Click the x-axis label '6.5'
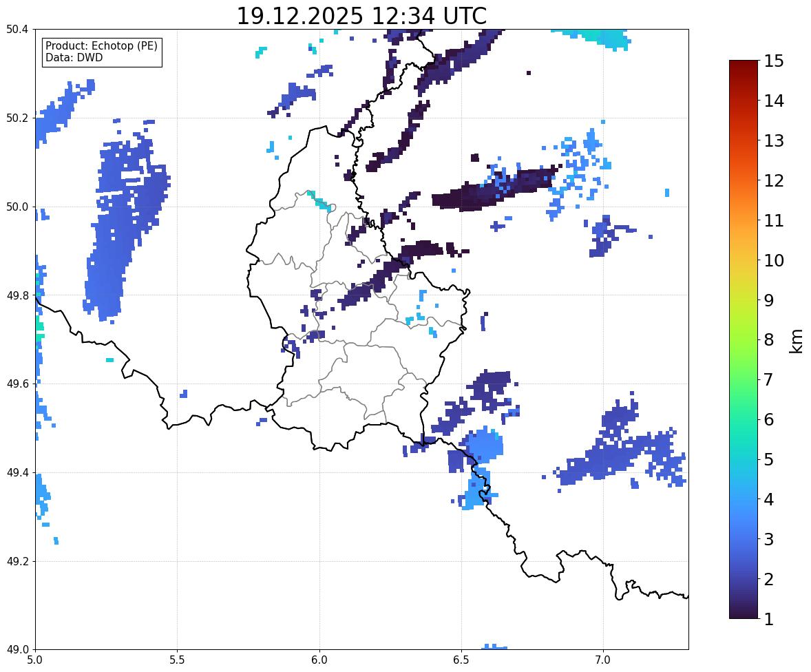Viewport: 811px width, 672px height. coord(461,660)
